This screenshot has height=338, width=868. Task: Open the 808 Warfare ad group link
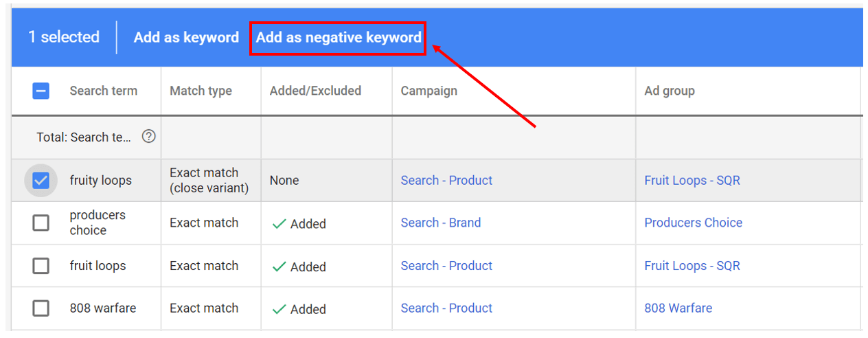pyautogui.click(x=678, y=308)
